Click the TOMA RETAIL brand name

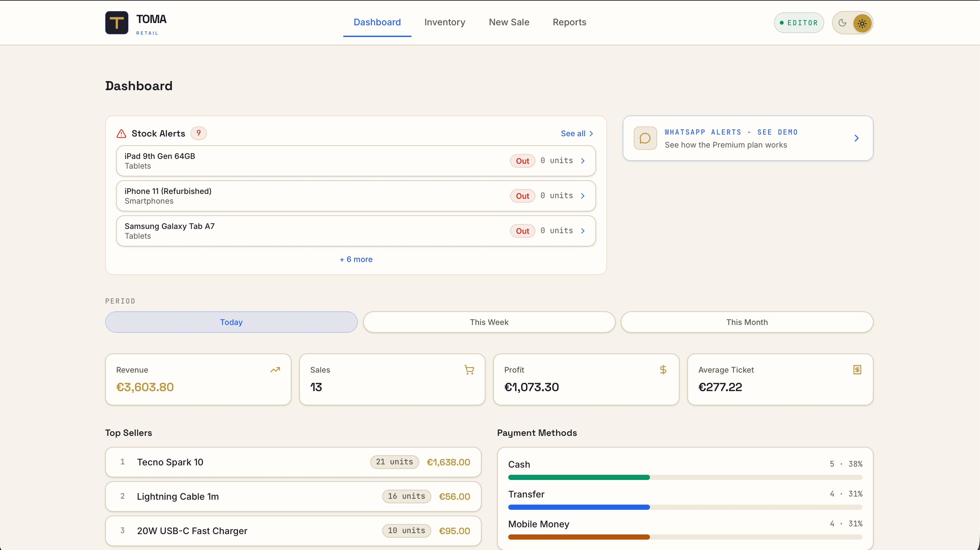tap(151, 24)
